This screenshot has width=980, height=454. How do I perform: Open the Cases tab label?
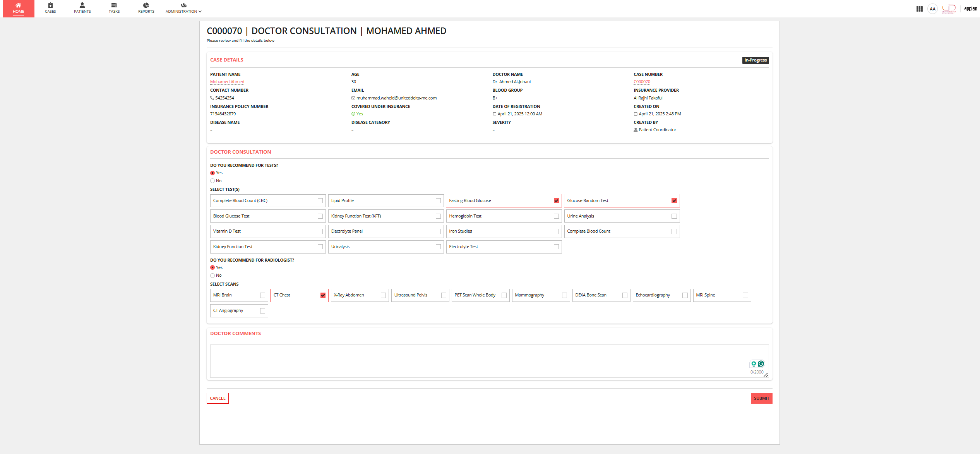click(x=50, y=12)
